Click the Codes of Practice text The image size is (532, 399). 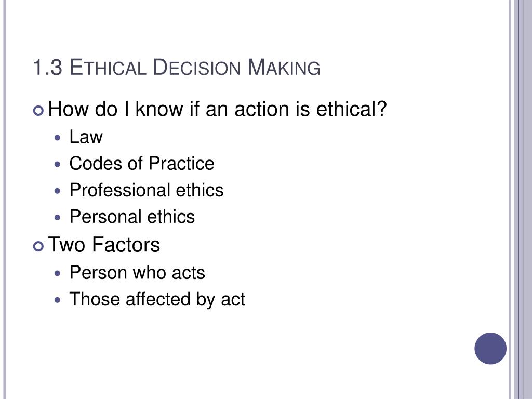coord(142,163)
